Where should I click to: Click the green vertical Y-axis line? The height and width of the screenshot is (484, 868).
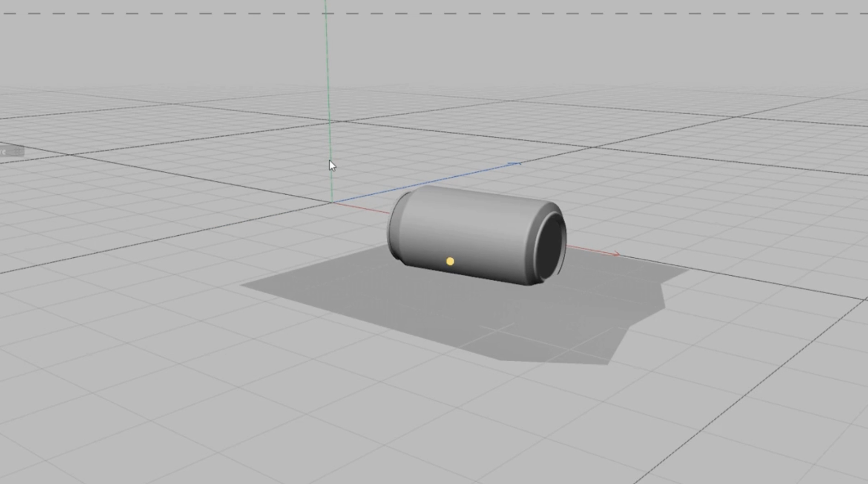tap(328, 85)
